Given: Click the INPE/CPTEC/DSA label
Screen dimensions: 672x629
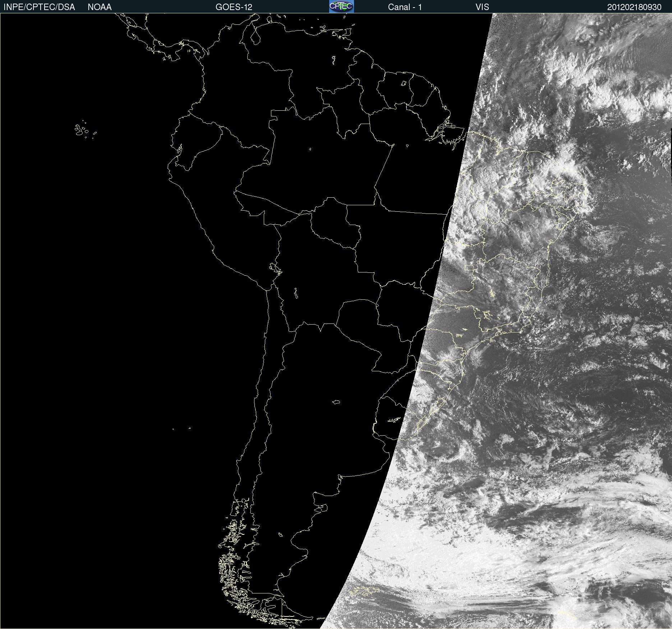Looking at the screenshot, I should coord(39,7).
